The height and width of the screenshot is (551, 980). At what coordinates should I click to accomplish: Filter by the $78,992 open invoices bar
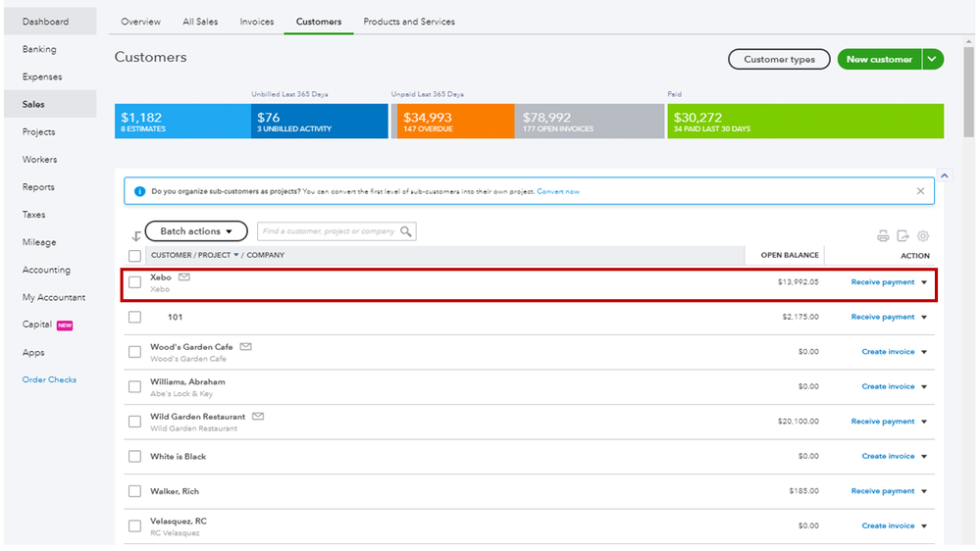pos(589,122)
